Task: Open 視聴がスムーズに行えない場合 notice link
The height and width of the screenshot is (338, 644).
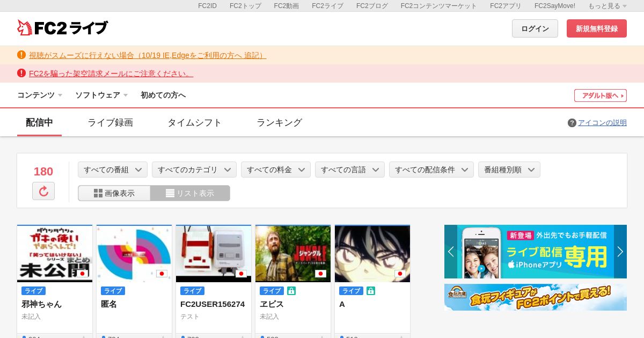Action: pos(148,55)
